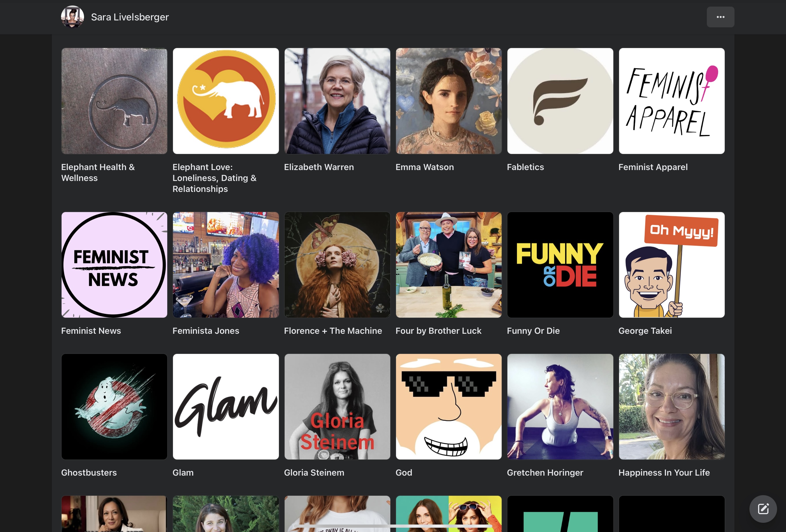Open the Florence + The Machine artwork
Screen dimensions: 786x532
pyautogui.click(x=337, y=265)
